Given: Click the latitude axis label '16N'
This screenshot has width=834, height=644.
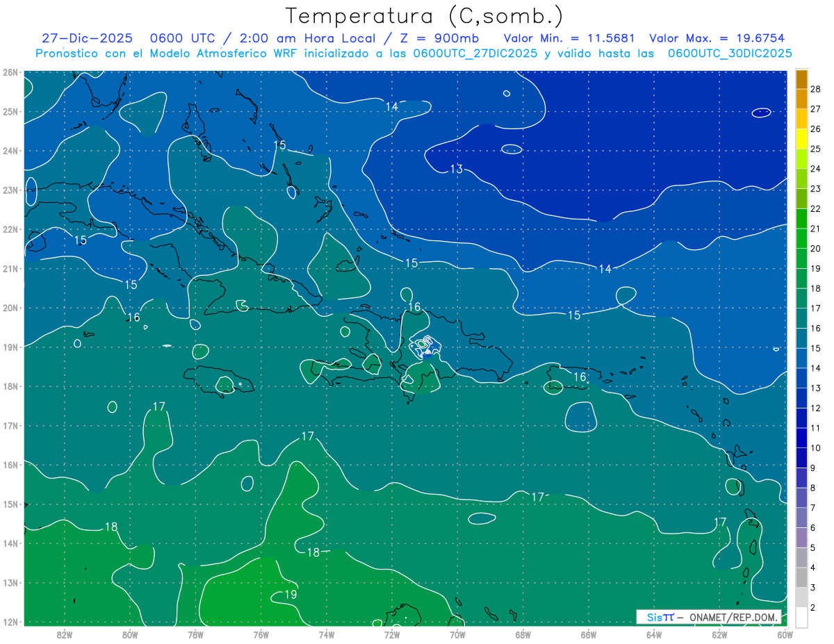Looking at the screenshot, I should tap(10, 465).
